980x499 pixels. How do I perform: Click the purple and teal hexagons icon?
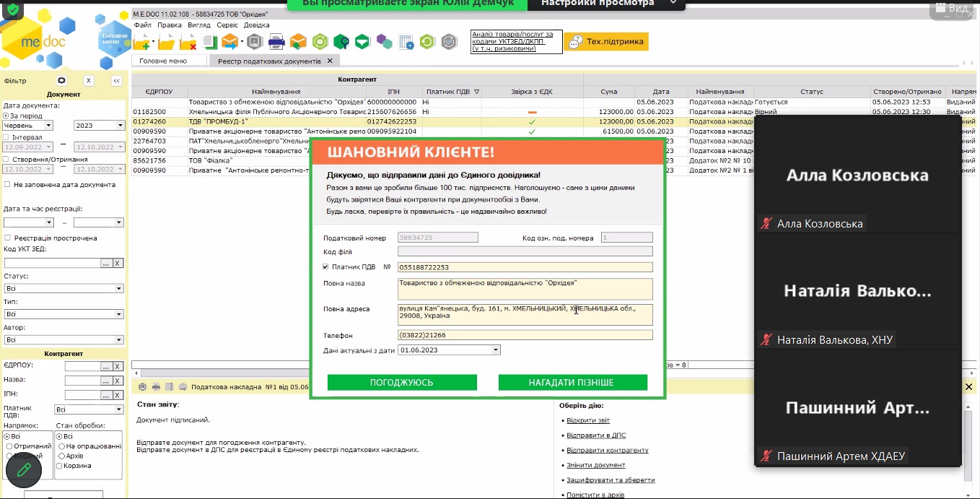384,42
